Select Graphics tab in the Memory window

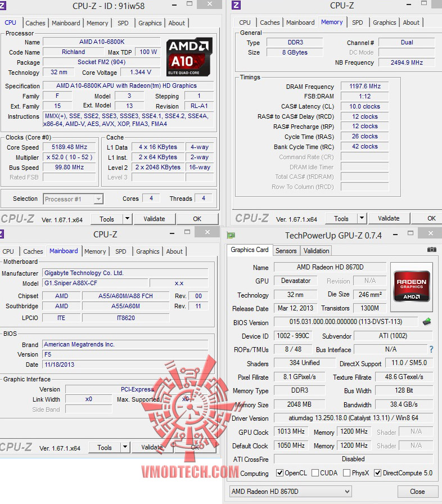[x=385, y=22]
